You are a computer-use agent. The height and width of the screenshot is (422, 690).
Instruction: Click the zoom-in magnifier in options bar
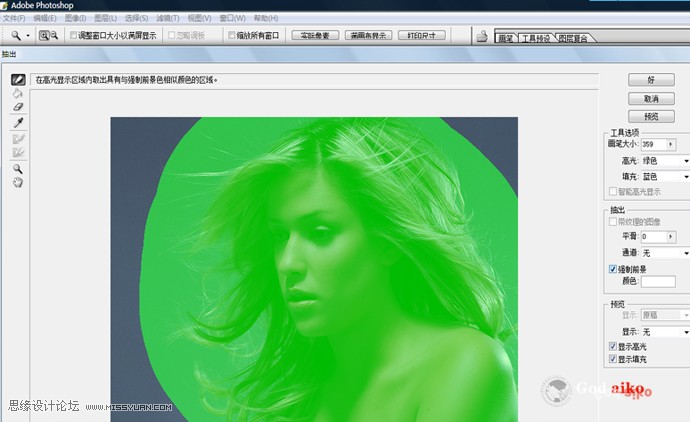click(x=44, y=35)
